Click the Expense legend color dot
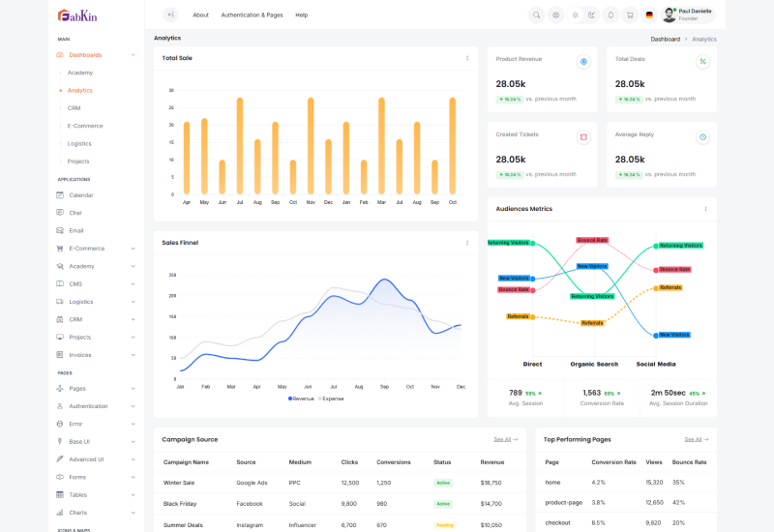This screenshot has width=774, height=532. pyautogui.click(x=320, y=399)
